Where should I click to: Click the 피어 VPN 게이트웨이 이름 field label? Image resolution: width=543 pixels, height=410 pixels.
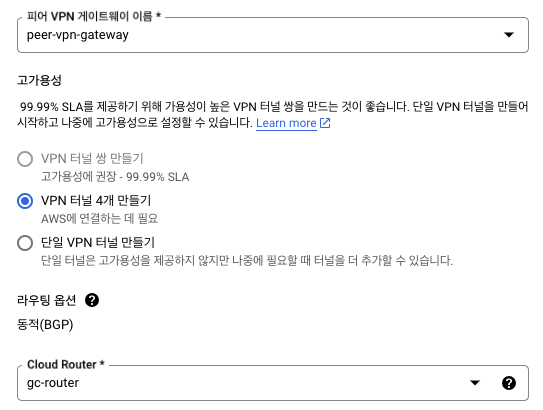point(94,16)
